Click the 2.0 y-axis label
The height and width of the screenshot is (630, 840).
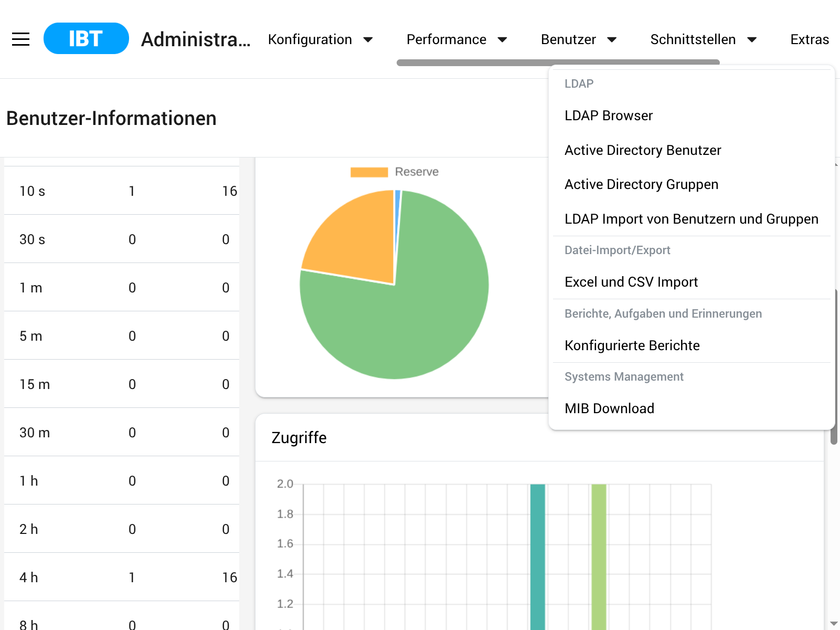click(285, 484)
